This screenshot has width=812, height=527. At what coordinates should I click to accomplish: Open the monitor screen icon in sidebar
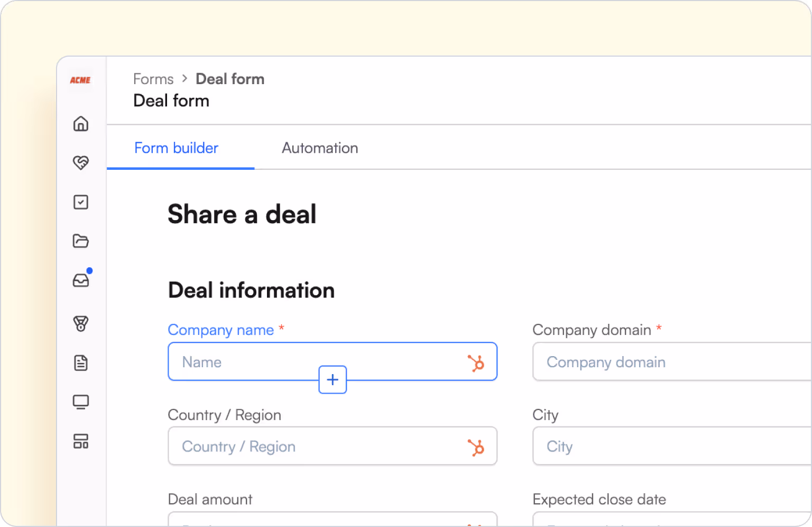click(x=81, y=402)
